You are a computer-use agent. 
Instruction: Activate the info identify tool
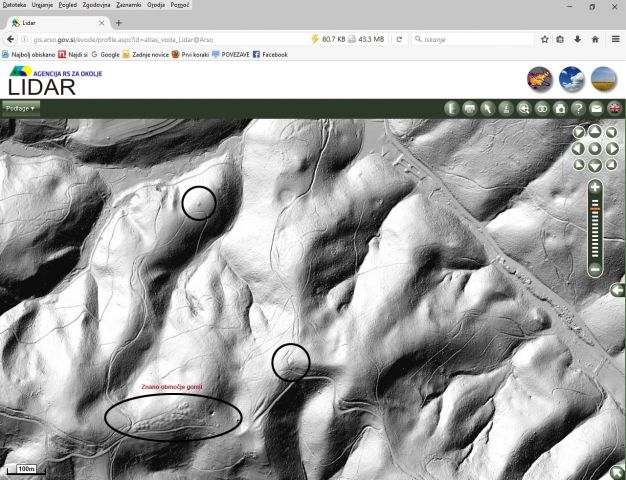point(506,108)
